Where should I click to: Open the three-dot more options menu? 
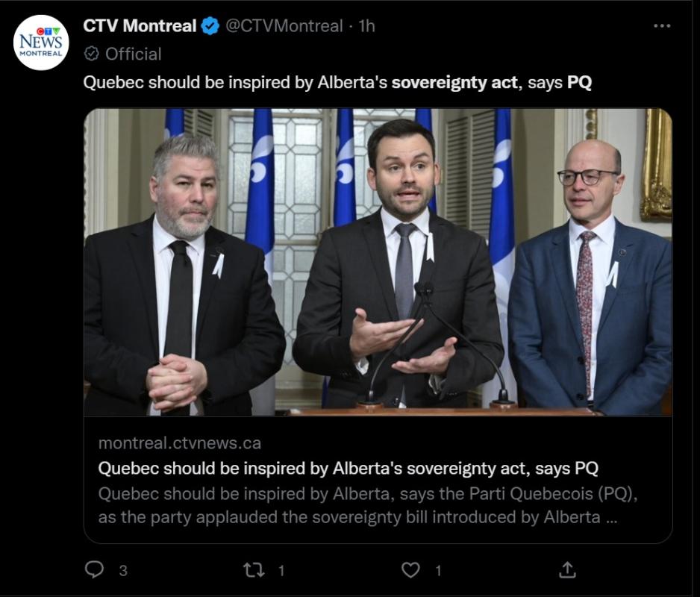(662, 26)
